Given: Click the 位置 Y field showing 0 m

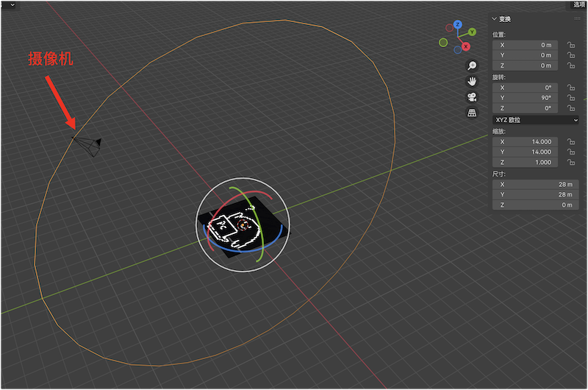Looking at the screenshot, I should [525, 55].
